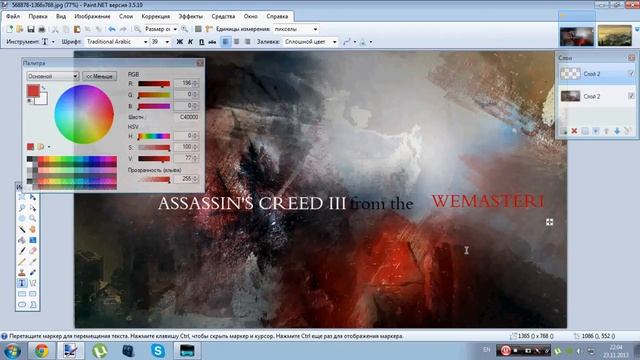Toggle visibility checkbox of selected checkered-thumbnail layer
Image resolution: width=640 pixels, height=360 pixels.
631,73
